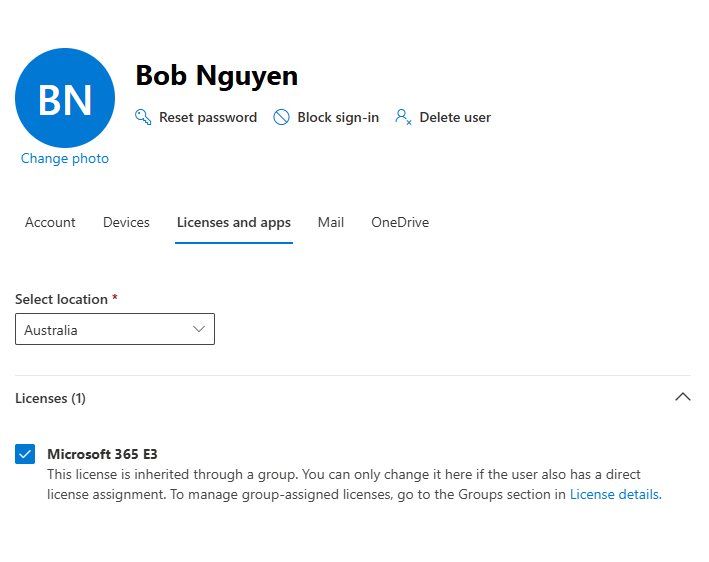Select the Licenses and apps tab
This screenshot has height=562, width=709.
click(234, 222)
